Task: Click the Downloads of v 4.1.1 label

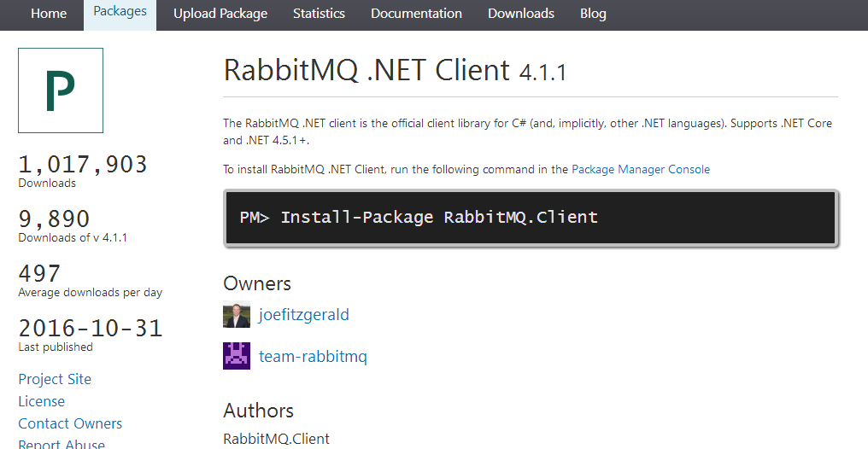Action: coord(73,238)
